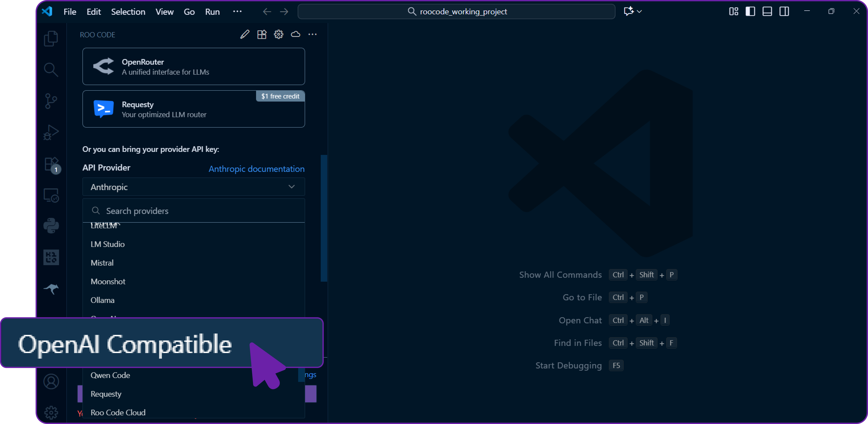
Task: Click Roo Code settings gear icon
Action: tap(278, 34)
